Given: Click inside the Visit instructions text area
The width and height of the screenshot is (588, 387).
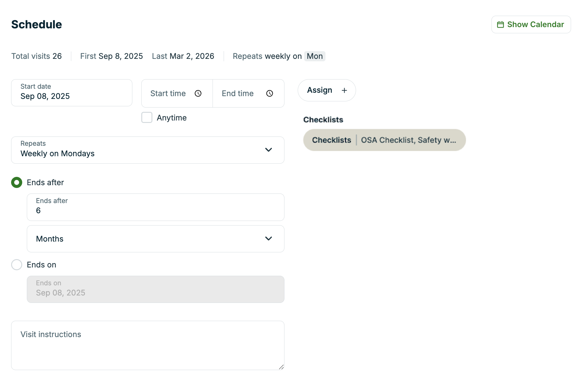Looking at the screenshot, I should (x=147, y=345).
